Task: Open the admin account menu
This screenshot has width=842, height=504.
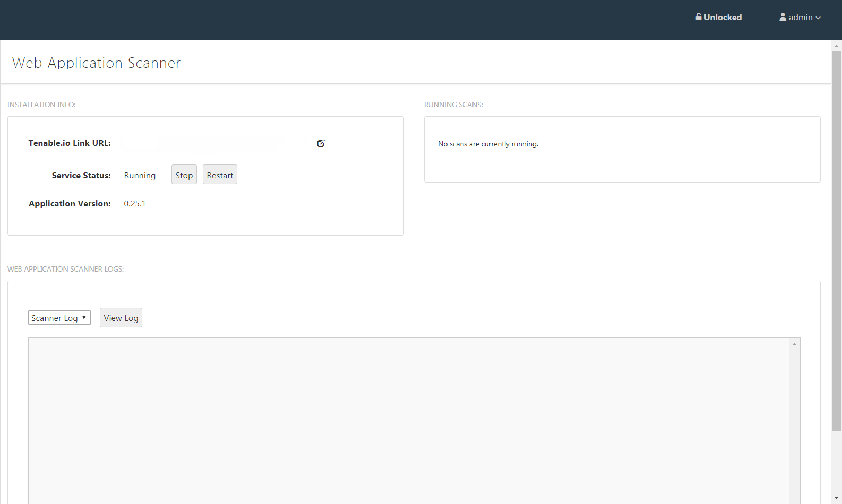Action: pyautogui.click(x=800, y=17)
